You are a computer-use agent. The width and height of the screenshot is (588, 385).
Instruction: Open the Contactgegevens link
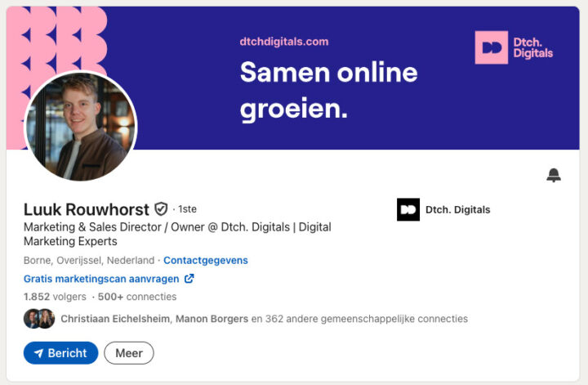(x=206, y=260)
